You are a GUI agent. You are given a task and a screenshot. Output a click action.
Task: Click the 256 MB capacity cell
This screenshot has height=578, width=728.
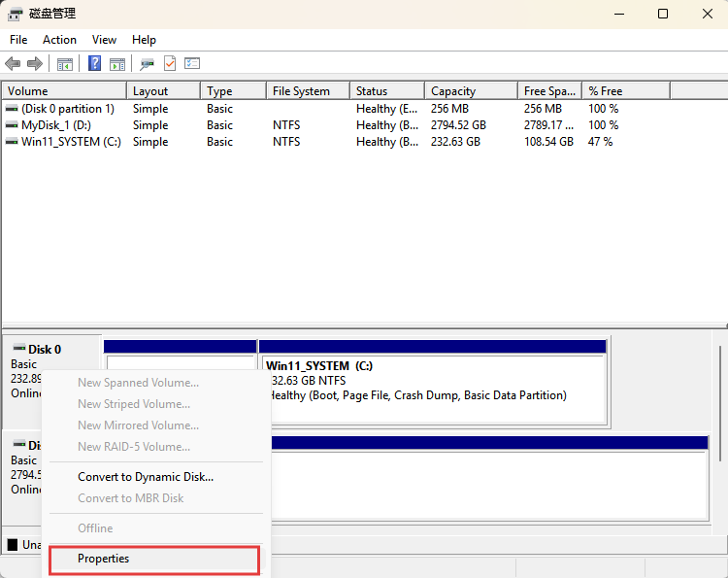tap(449, 109)
